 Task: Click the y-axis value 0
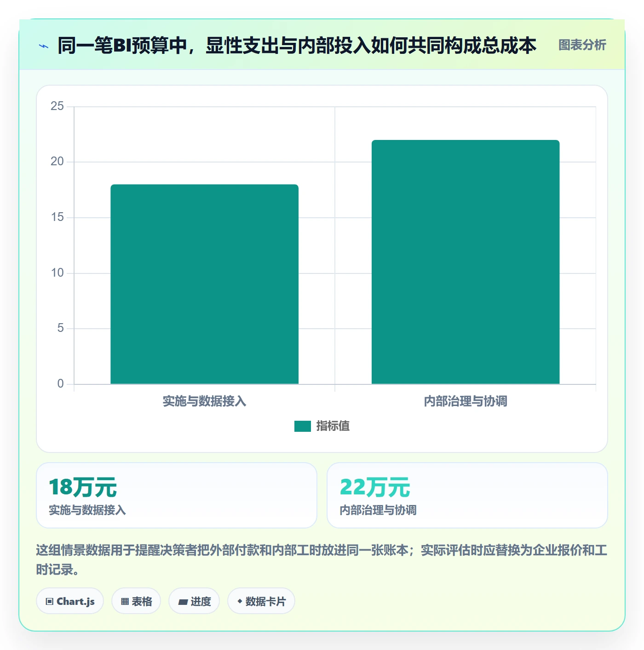pyautogui.click(x=60, y=384)
